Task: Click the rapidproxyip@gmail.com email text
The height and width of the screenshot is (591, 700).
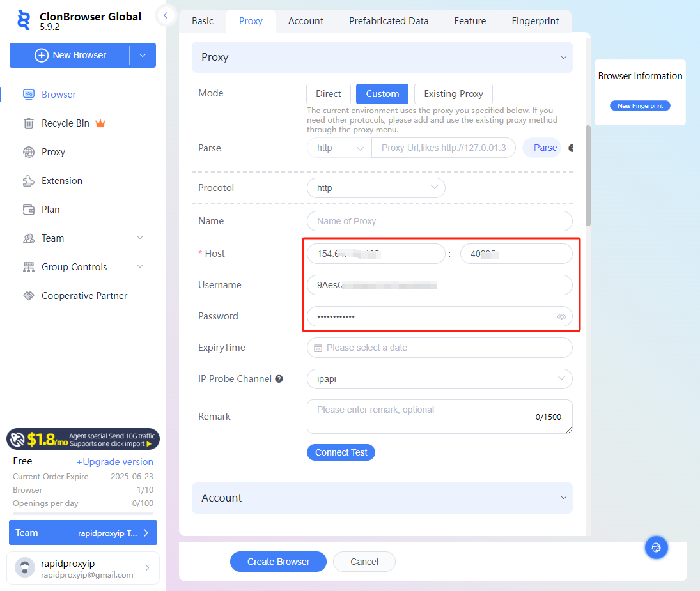Action: [87, 575]
